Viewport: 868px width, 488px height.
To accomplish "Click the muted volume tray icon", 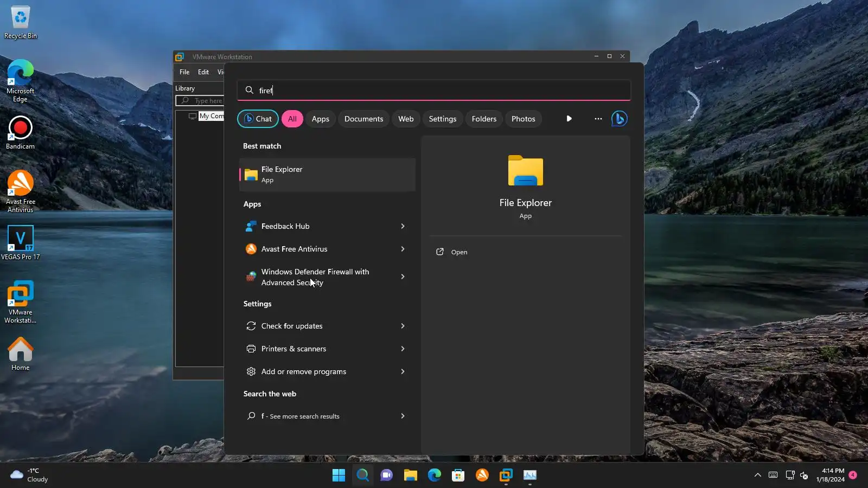I will click(x=805, y=476).
